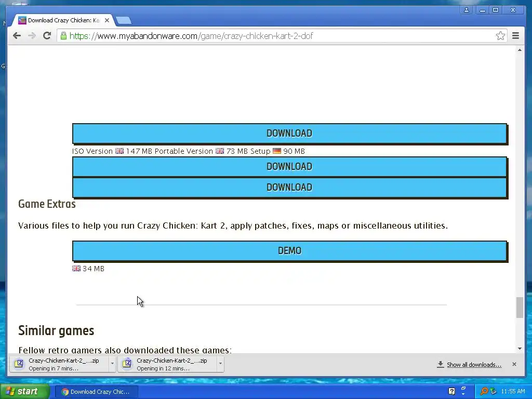
Task: Click the Game Extras heading
Action: click(x=47, y=204)
